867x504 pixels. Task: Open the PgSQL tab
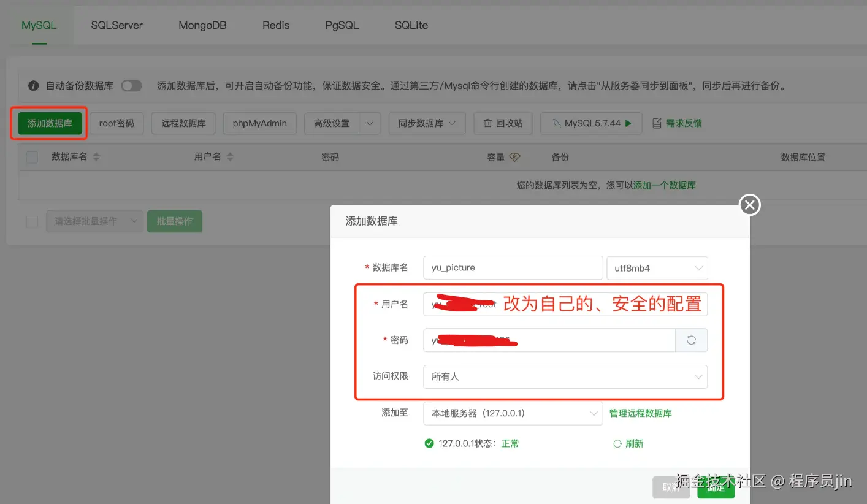click(342, 25)
